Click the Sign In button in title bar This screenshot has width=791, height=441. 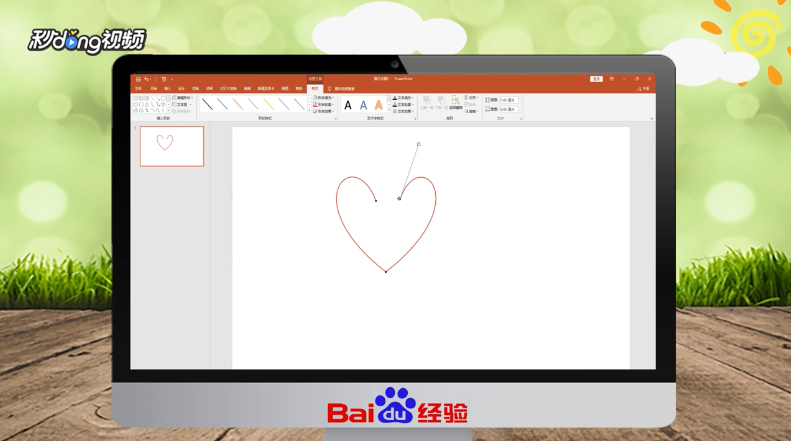point(597,79)
